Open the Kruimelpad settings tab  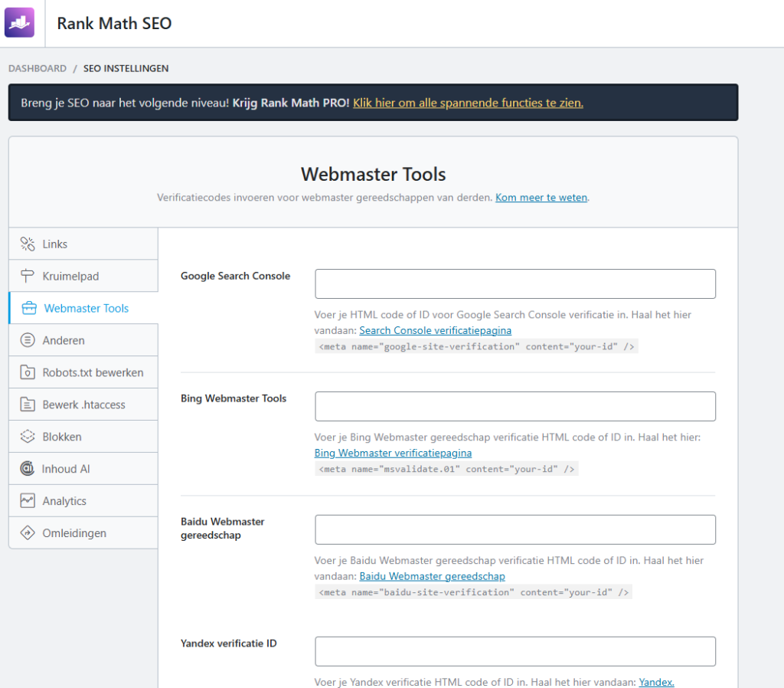pos(83,276)
